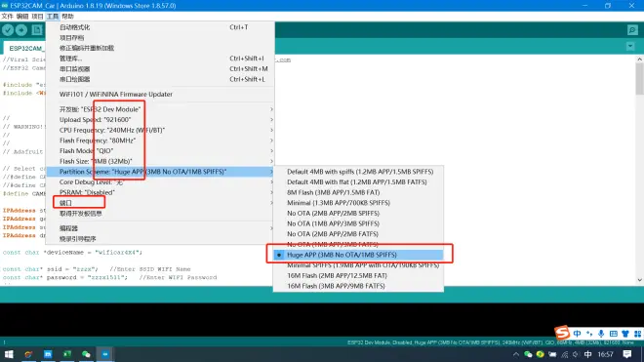Select the Arduino IDE taskbar icon
This screenshot has height=362, width=644.
pyautogui.click(x=105, y=354)
